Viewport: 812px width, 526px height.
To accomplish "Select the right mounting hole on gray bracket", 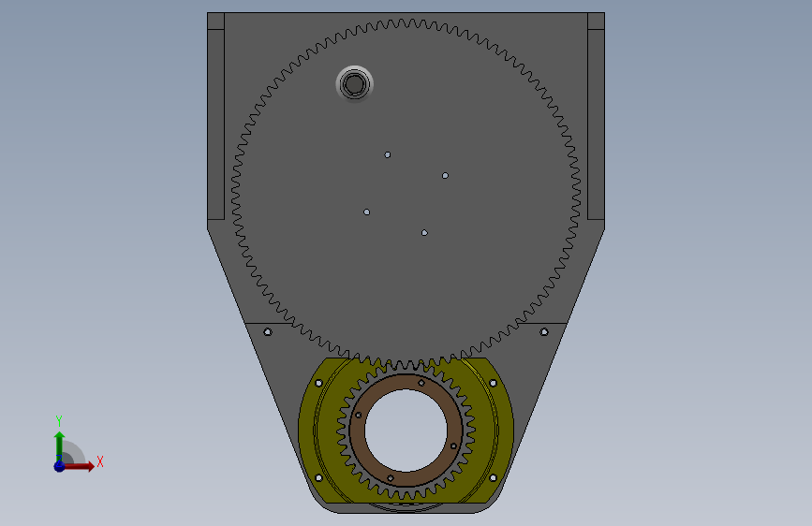I will [544, 332].
